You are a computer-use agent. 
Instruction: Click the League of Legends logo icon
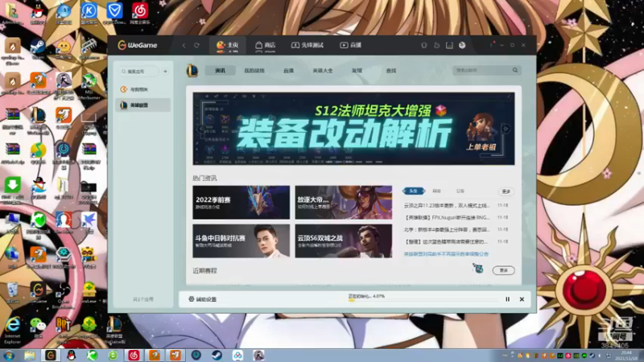(x=192, y=71)
